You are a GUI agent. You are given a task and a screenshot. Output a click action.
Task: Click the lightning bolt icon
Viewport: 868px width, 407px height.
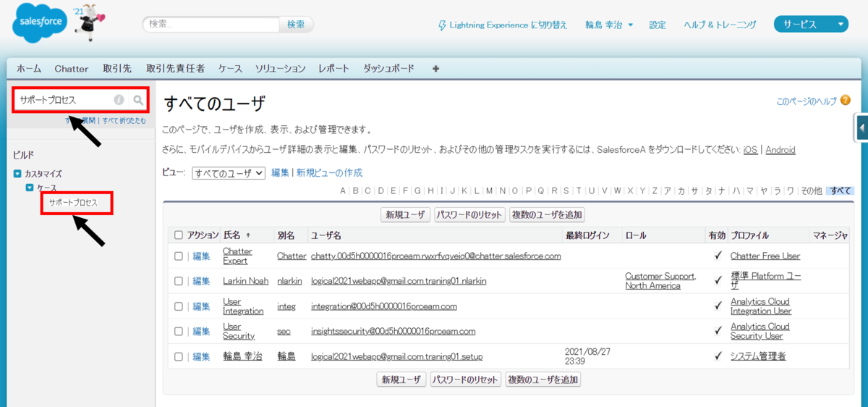coord(443,25)
